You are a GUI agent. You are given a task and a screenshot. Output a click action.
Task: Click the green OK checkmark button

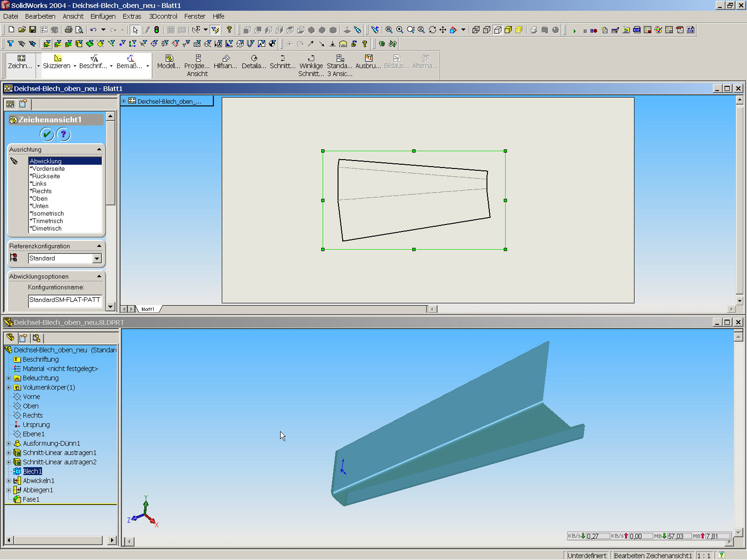[47, 135]
